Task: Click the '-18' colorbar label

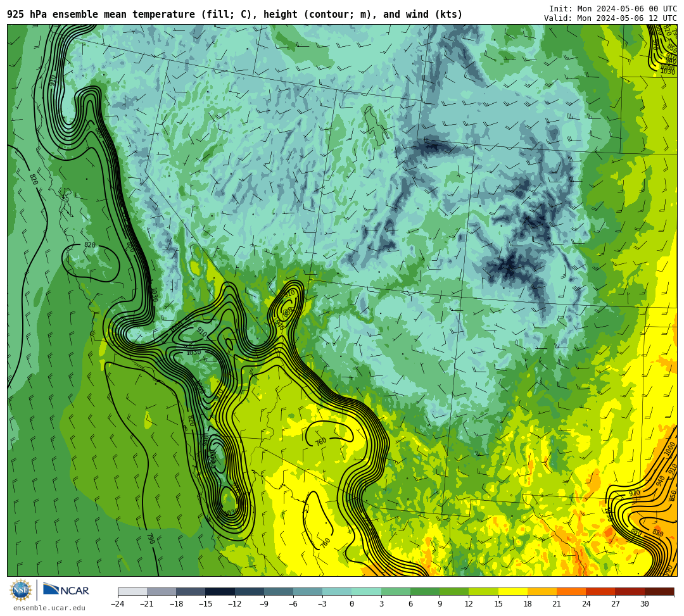Action: 176,604
